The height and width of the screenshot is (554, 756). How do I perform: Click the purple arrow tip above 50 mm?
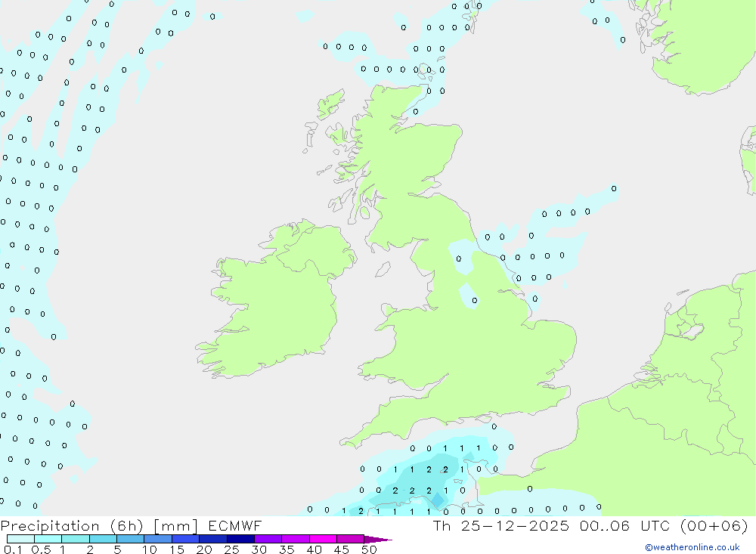378,540
